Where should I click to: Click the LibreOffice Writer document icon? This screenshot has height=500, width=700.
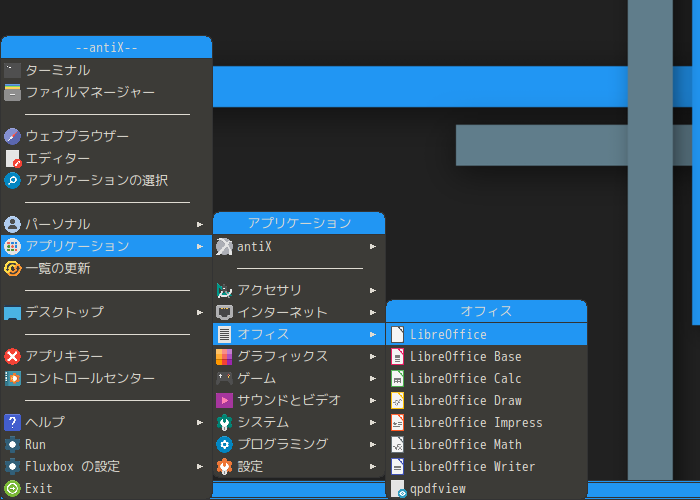point(397,467)
